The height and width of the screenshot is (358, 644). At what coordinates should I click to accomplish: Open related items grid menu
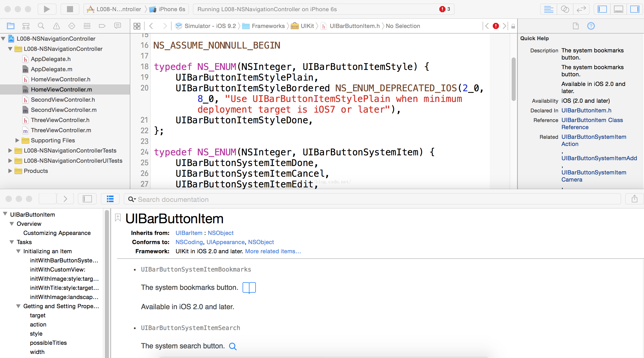(137, 26)
